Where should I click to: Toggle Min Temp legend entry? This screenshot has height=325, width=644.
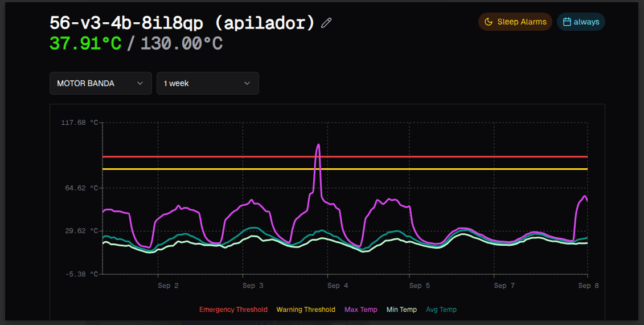point(401,310)
